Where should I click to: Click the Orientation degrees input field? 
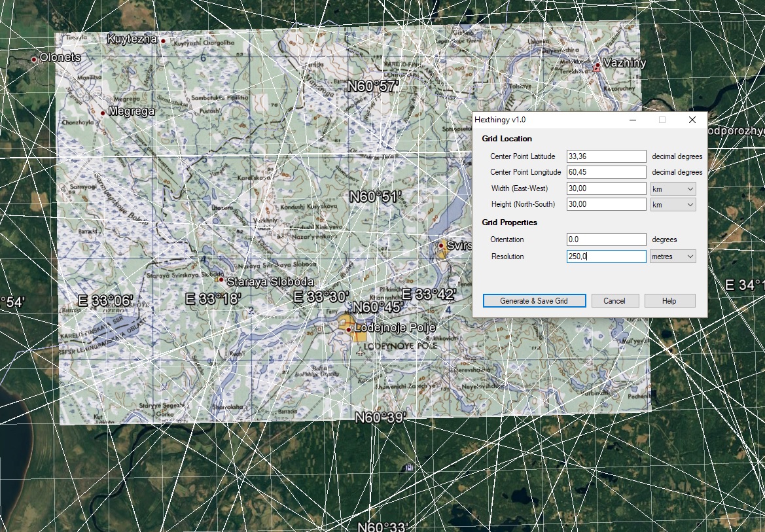[x=607, y=239]
